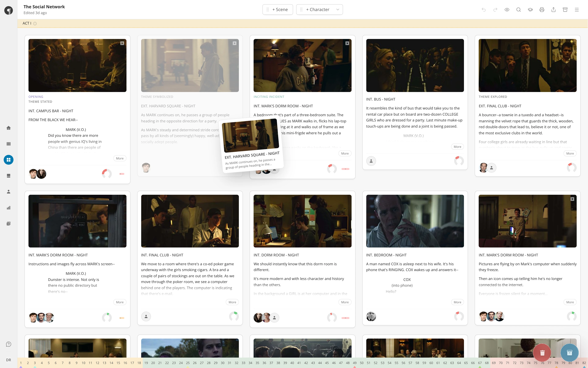Viewport: 588px width, 368px height.
Task: Select the ACT I header label
Action: 27,23
